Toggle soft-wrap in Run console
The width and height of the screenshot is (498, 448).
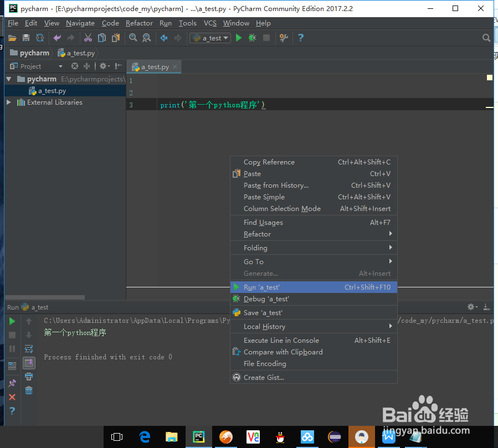(x=29, y=349)
